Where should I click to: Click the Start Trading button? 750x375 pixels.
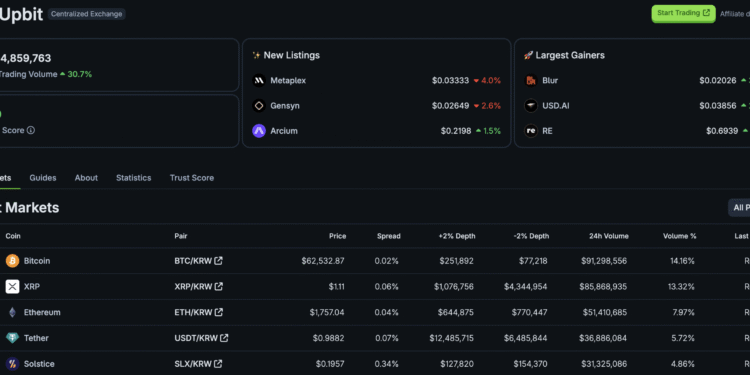[683, 13]
